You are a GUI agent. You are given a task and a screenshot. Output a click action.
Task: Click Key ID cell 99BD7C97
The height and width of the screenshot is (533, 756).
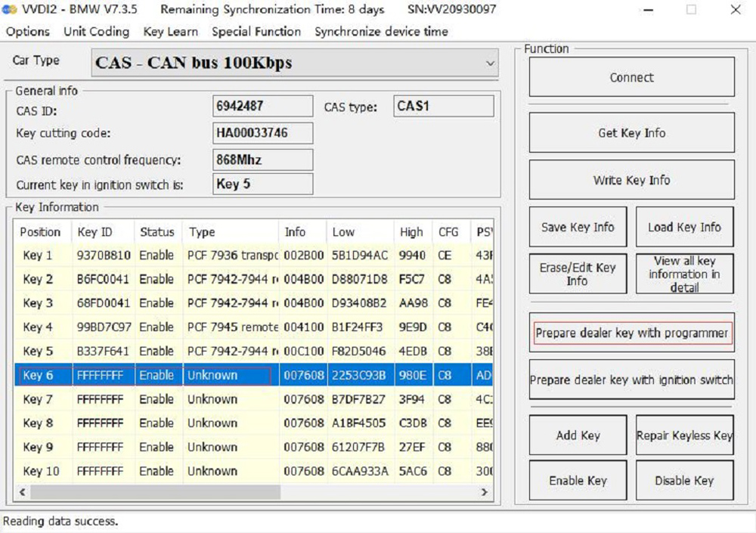click(104, 327)
